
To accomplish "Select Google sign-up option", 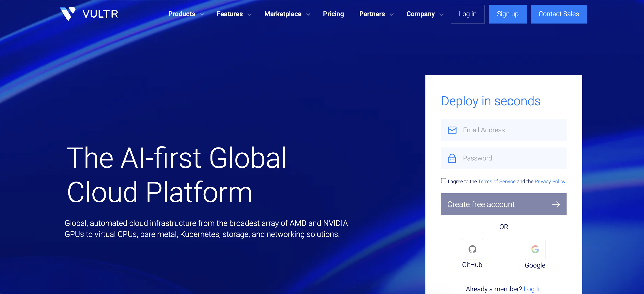I will (x=535, y=249).
